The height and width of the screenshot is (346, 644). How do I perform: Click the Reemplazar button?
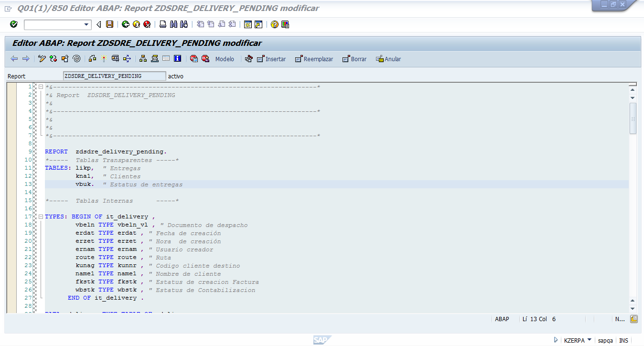tap(314, 59)
